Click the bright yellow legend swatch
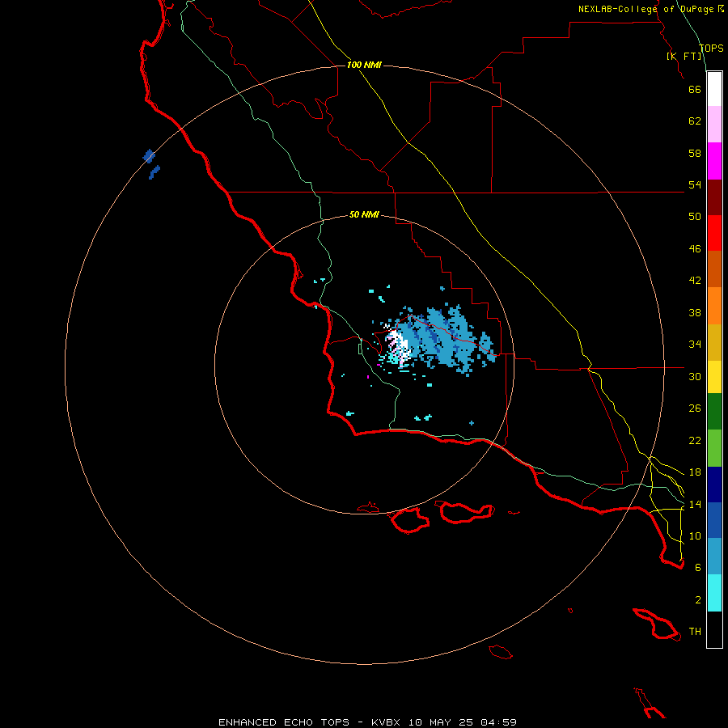The height and width of the screenshot is (728, 728). 714,377
